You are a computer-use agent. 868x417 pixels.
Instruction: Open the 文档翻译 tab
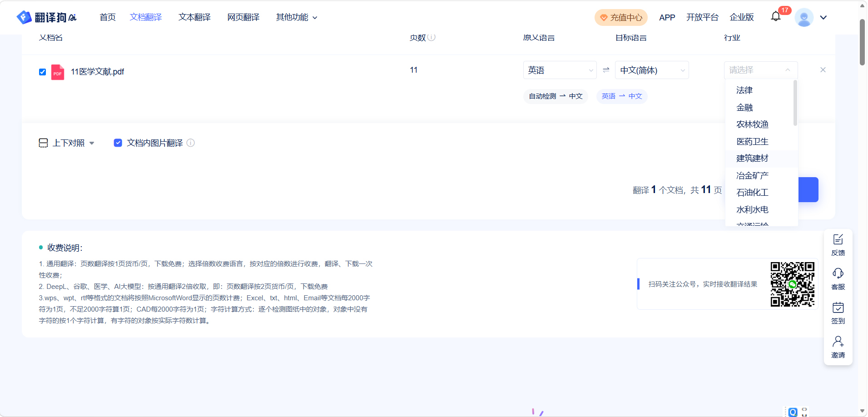click(x=146, y=17)
